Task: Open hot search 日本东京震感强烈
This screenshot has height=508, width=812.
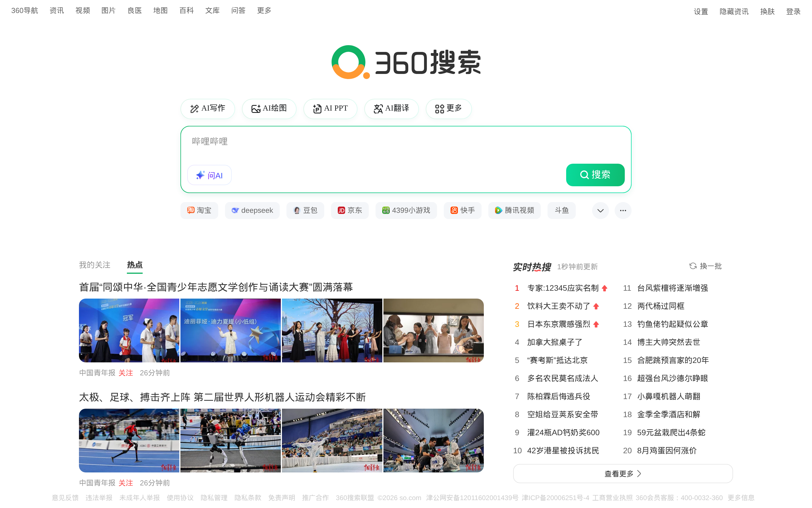Action: point(559,324)
